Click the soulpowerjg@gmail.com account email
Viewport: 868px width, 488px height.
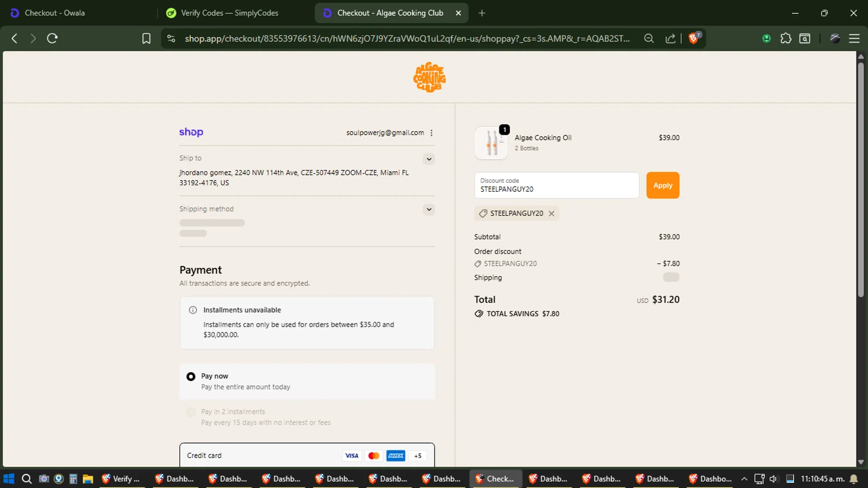tap(385, 133)
